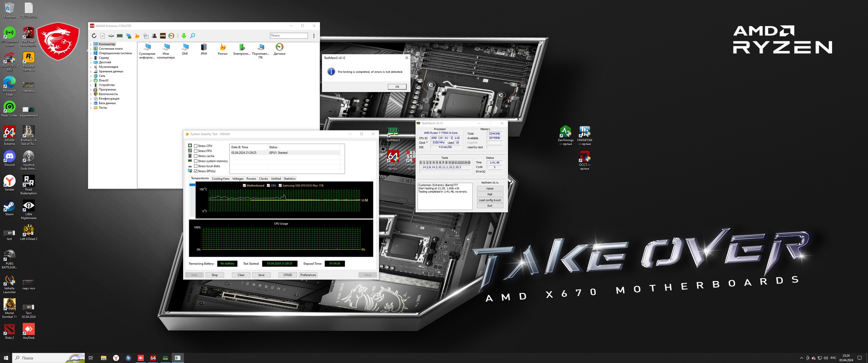Viewport: 868px width, 363px height.
Task: Click the magnifier search icon in AIDA64 toolbar
Action: [193, 36]
